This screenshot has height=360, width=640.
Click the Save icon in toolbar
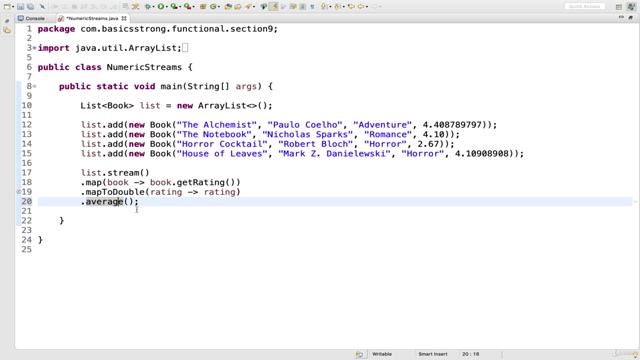tap(20, 7)
